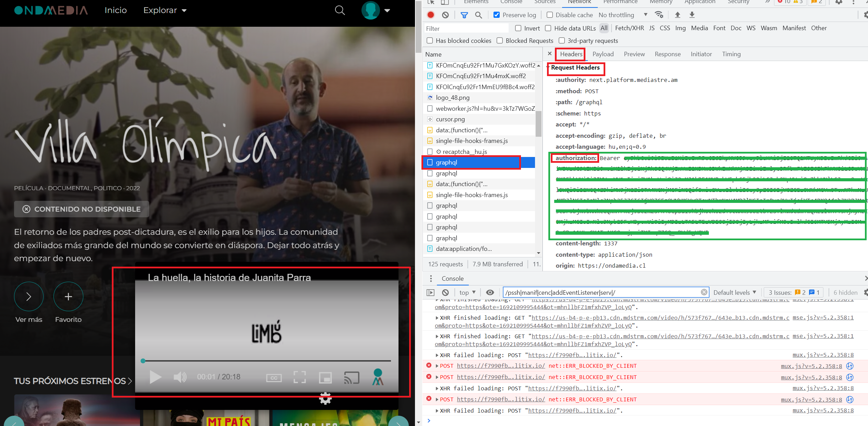
Task: Open the No throttling dropdown
Action: point(623,15)
